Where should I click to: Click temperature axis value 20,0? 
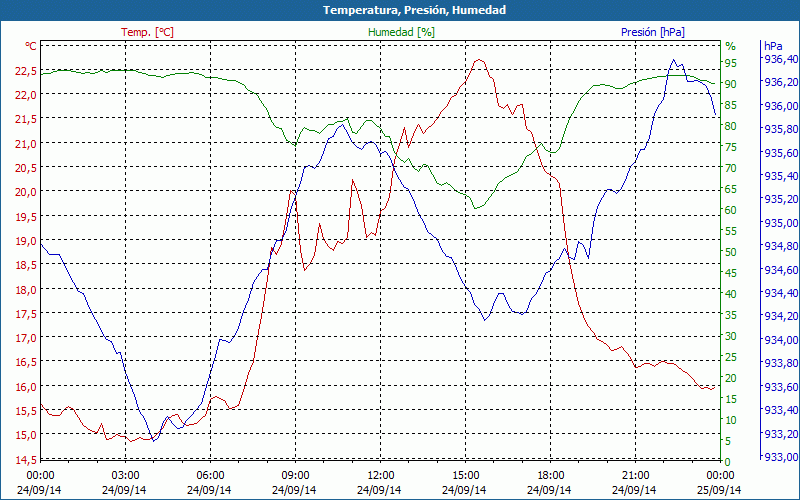coord(26,192)
